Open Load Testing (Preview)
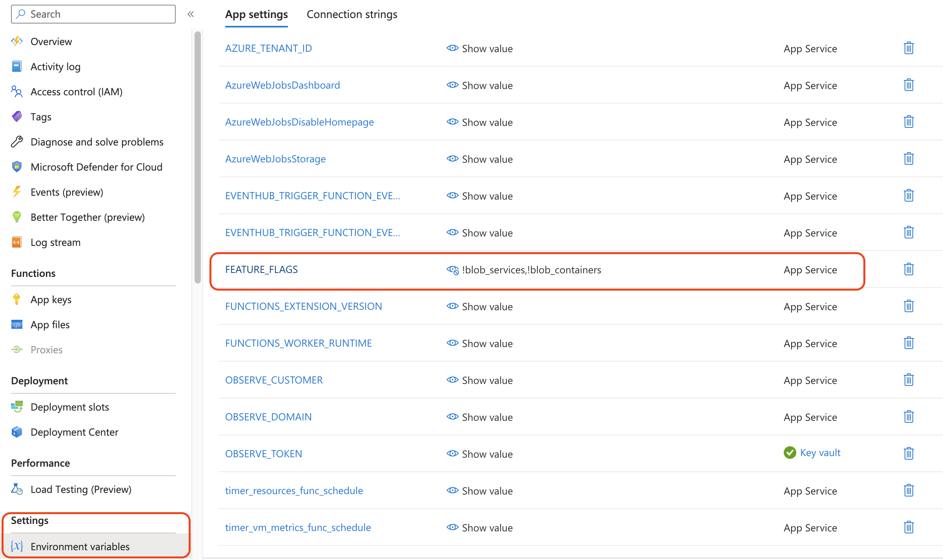Image resolution: width=943 pixels, height=560 pixels. pyautogui.click(x=80, y=489)
